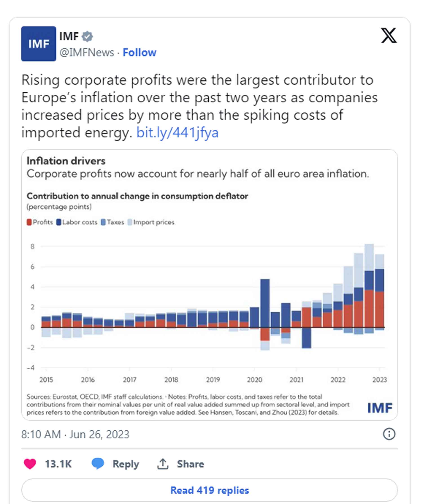
Task: Open the Inflation drivers chart image
Action: tap(209, 296)
